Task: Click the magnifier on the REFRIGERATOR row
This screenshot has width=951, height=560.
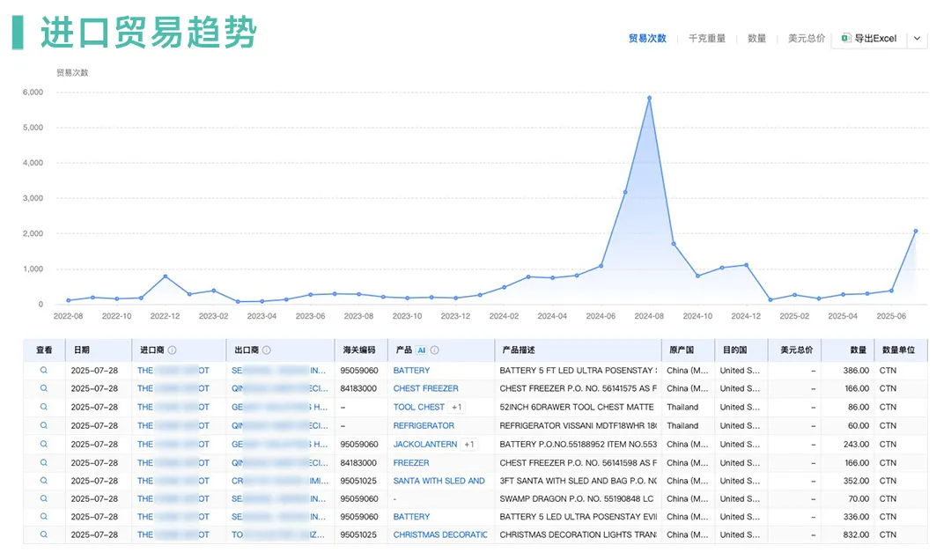Action: 43,425
